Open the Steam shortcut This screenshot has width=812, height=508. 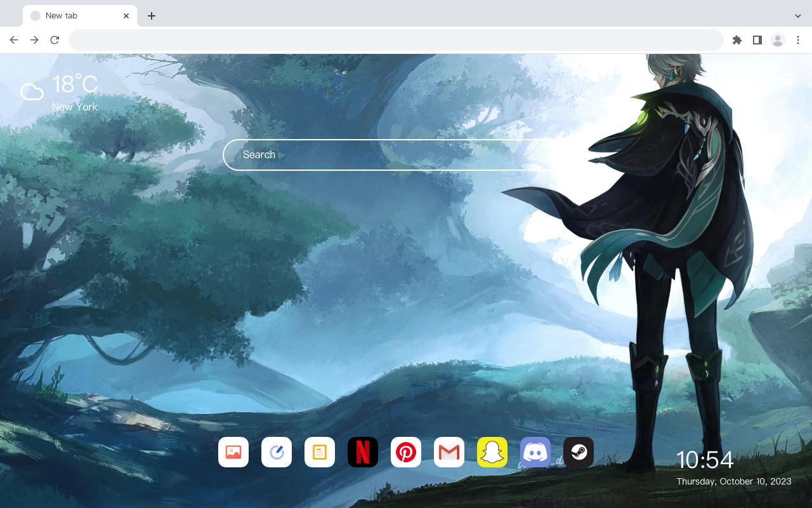[x=579, y=452]
